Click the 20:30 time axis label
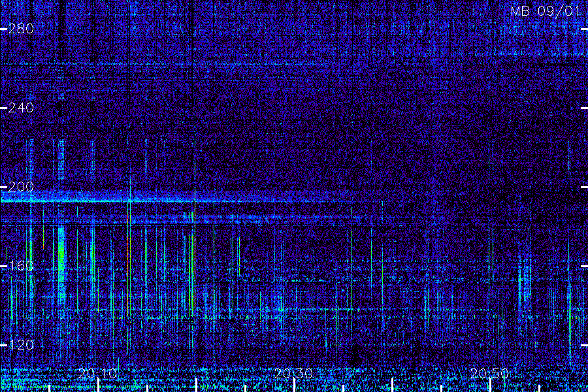Image resolution: width=588 pixels, height=392 pixels. click(x=293, y=373)
